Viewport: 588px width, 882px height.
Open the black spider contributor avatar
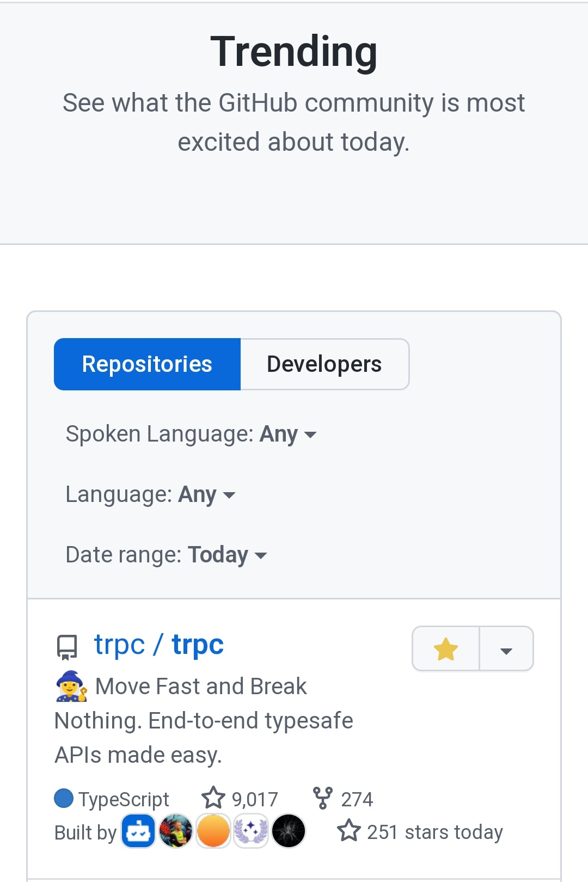point(289,831)
